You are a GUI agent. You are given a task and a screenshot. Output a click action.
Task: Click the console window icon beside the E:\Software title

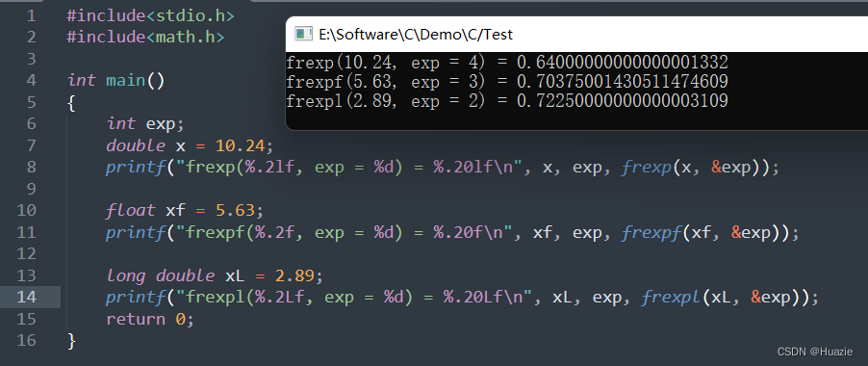(x=303, y=35)
